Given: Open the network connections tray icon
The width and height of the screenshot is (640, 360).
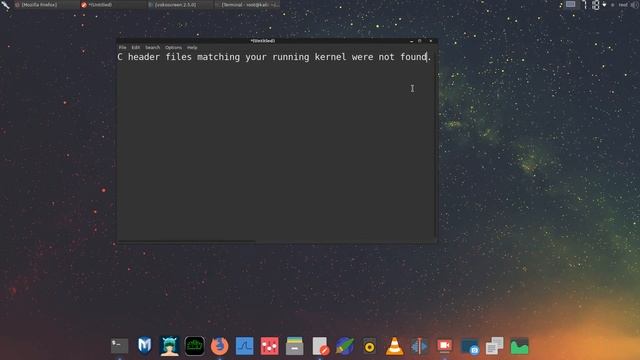Looking at the screenshot, I should coord(596,5).
